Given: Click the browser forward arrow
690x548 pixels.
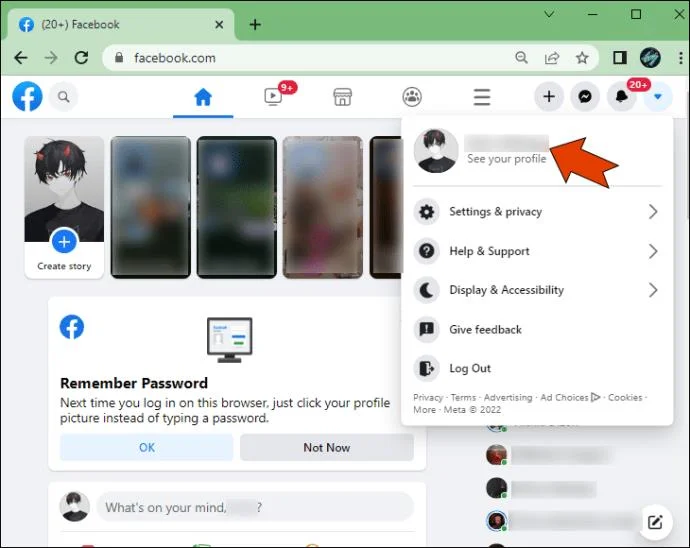Looking at the screenshot, I should (x=51, y=58).
